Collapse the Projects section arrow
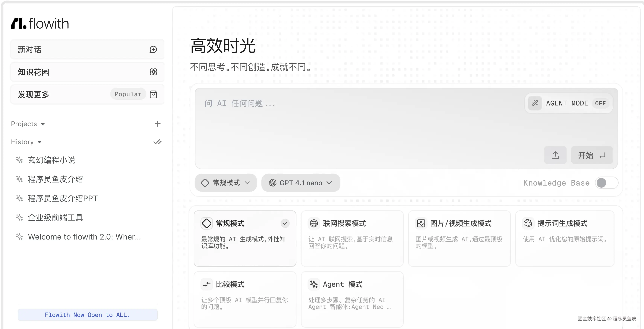644x329 pixels. point(43,124)
